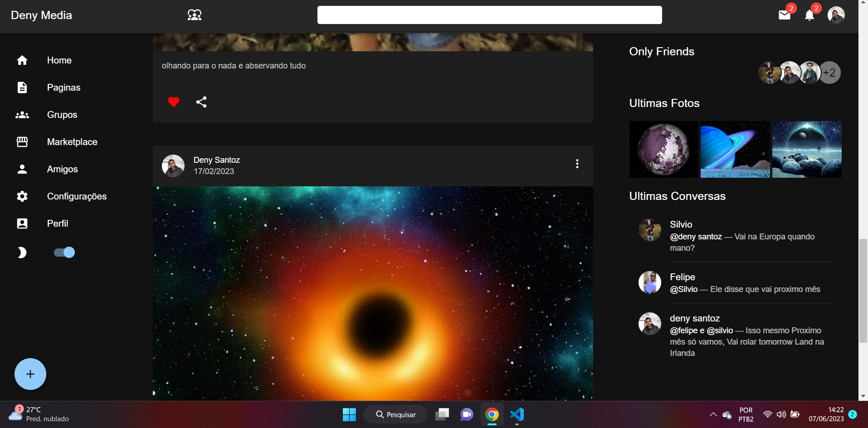
Task: Open the three-dot menu on Deny Santoz post
Action: [577, 164]
